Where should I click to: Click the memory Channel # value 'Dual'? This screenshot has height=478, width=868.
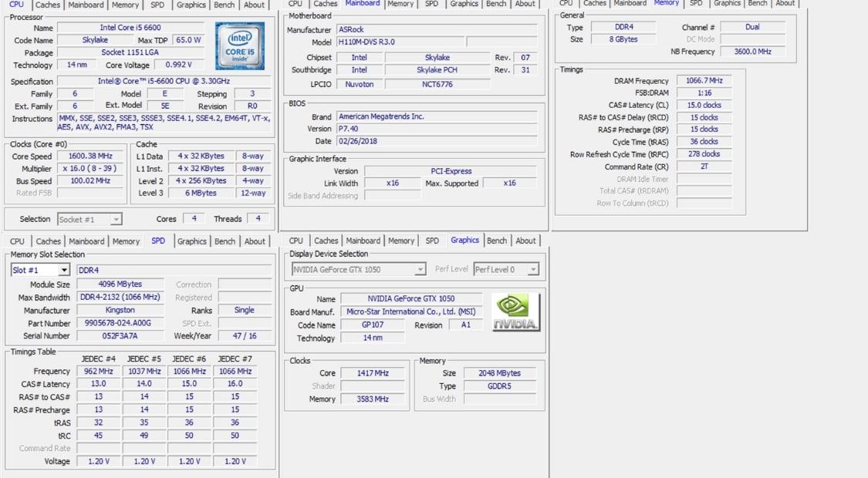point(752,26)
